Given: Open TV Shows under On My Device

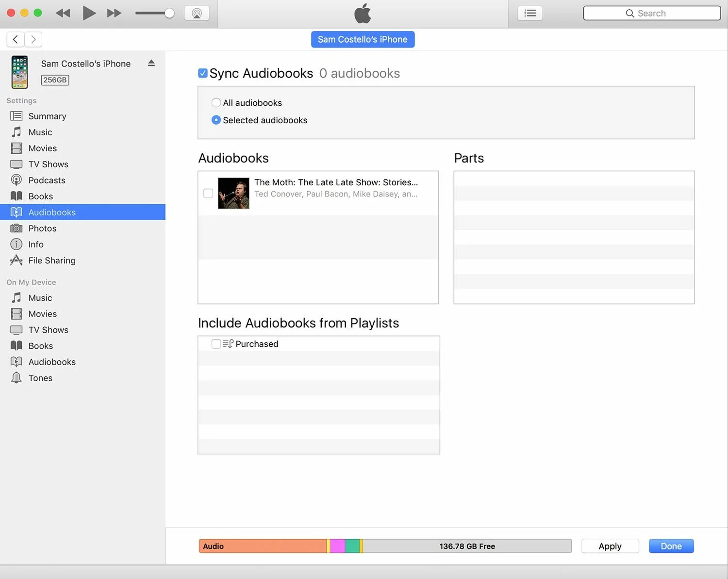Looking at the screenshot, I should pos(83,329).
